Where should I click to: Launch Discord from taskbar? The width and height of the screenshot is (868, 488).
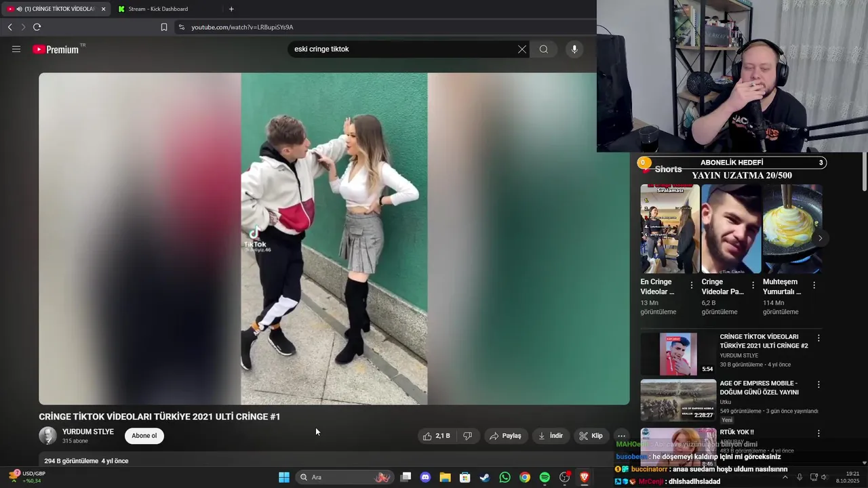425,477
